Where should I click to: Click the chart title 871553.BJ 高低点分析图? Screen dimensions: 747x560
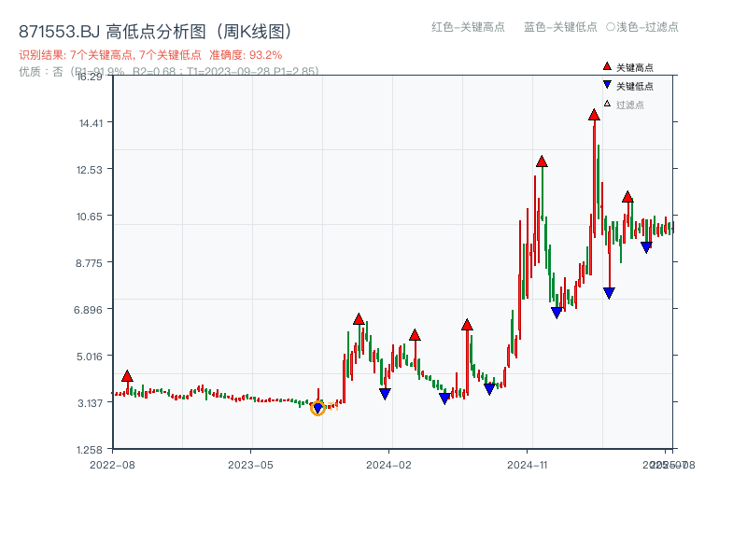click(x=154, y=29)
